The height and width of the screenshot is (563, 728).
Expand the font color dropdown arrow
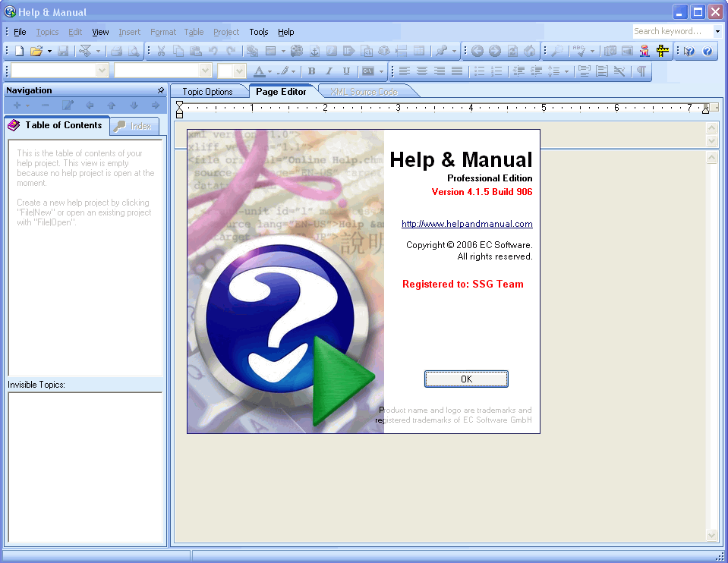pos(269,71)
